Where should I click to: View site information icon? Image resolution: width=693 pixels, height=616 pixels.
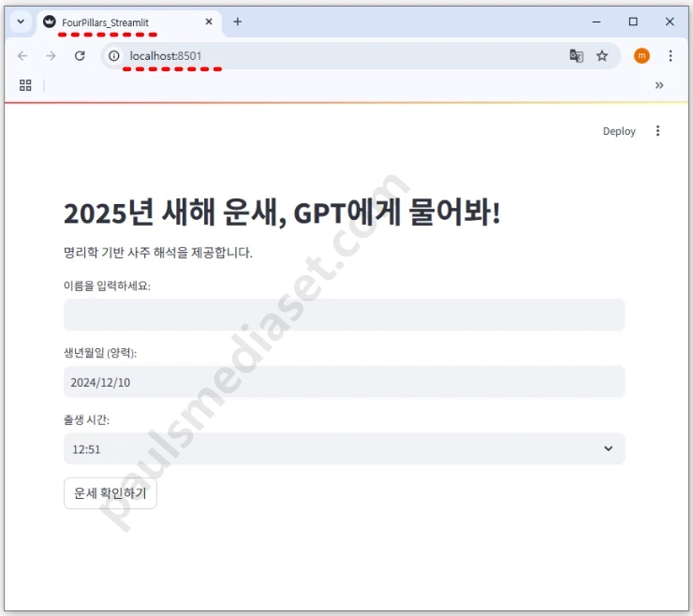click(x=114, y=55)
